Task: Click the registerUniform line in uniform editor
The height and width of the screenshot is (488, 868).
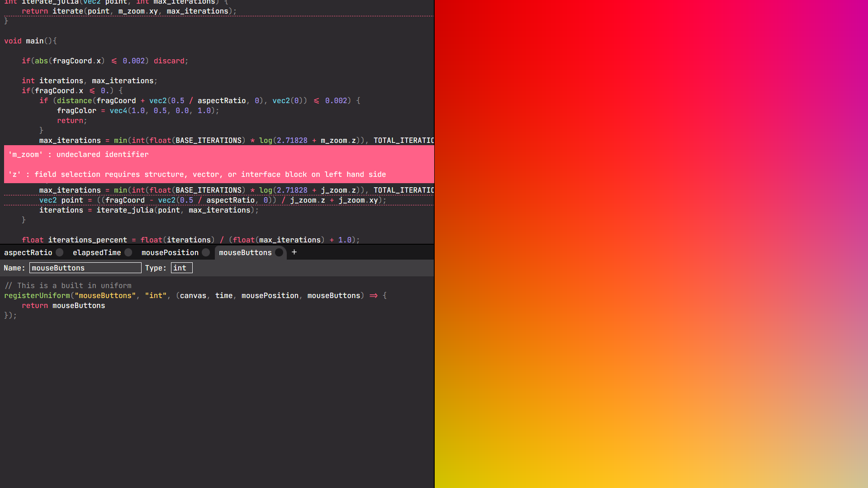Action: tap(195, 296)
